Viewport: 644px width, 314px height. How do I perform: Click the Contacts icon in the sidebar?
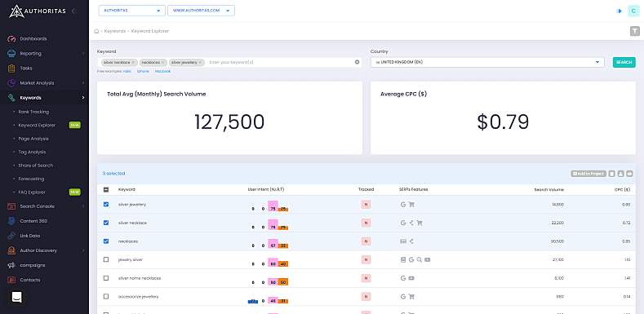coord(11,280)
